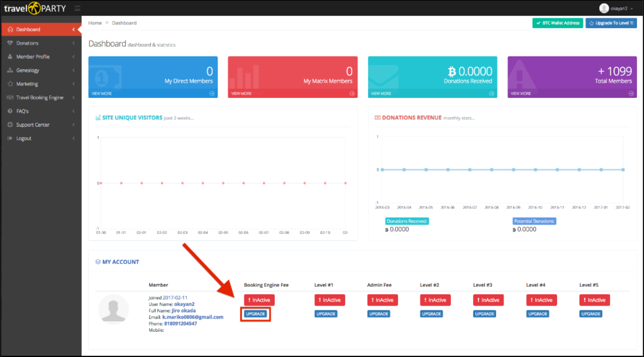Click the FAQ's question icon
The height and width of the screenshot is (357, 644).
click(x=10, y=111)
